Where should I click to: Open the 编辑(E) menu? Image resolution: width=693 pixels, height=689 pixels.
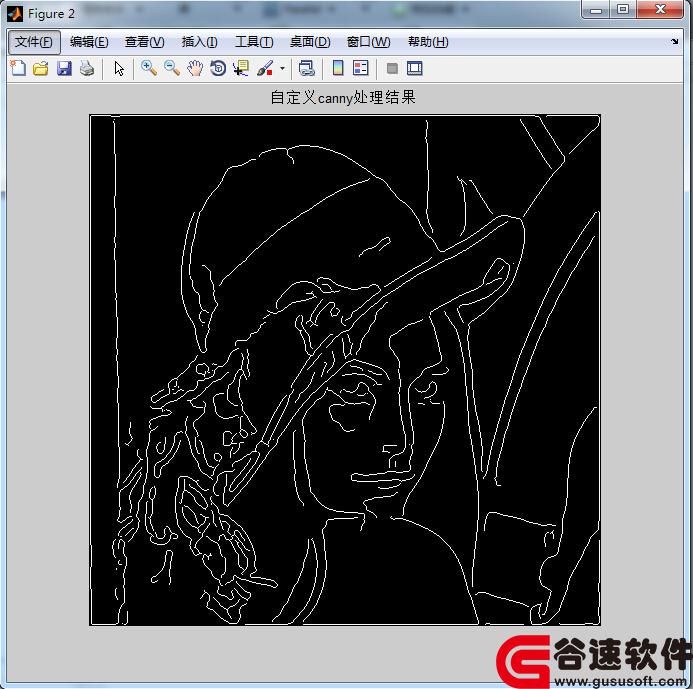click(x=89, y=42)
